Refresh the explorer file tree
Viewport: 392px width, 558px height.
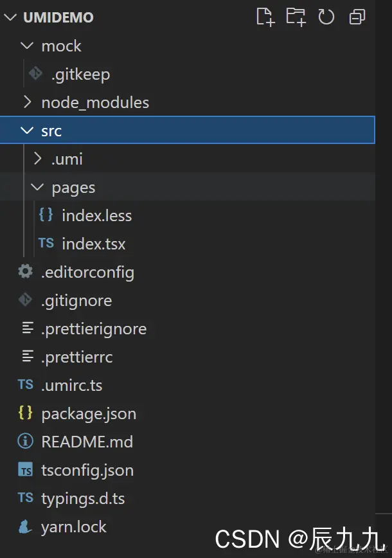pyautogui.click(x=326, y=17)
